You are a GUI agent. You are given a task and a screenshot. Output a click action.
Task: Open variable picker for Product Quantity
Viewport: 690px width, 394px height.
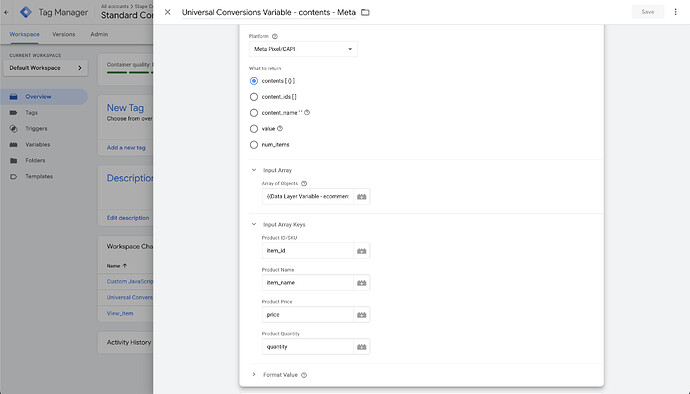pos(362,346)
